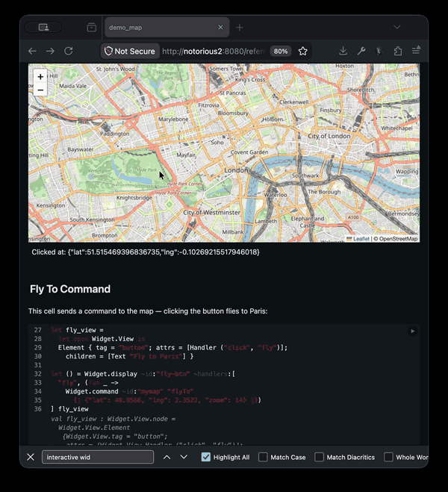Reload the current page
This screenshot has width=448, height=492.
(x=69, y=51)
